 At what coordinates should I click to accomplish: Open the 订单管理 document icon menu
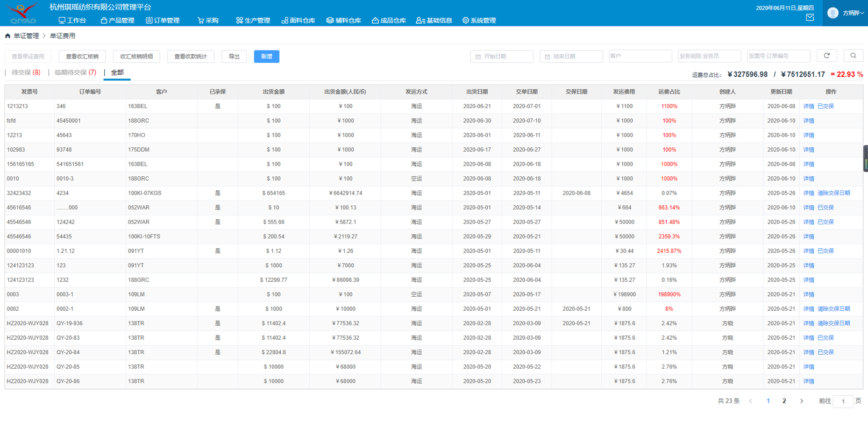(162, 20)
